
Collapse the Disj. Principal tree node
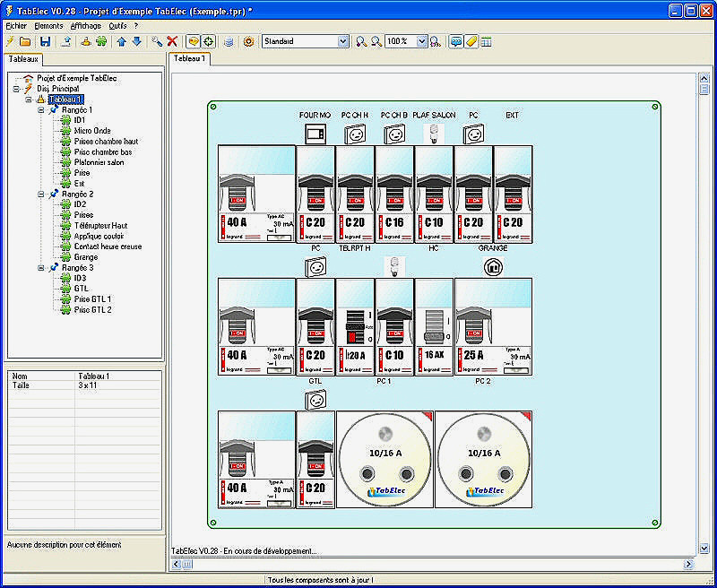16,89
